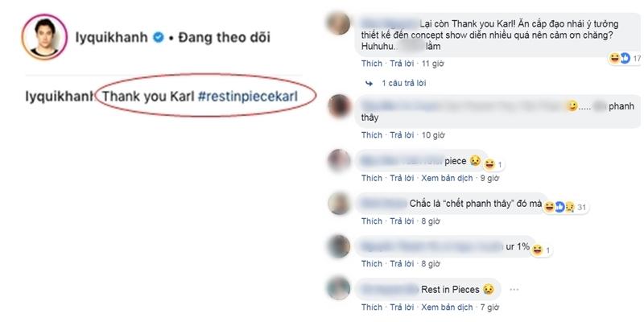This screenshot has width=644, height=322.
Task: Open the three-dot menu beside 'Rest in Pieces'
Action: [514, 290]
